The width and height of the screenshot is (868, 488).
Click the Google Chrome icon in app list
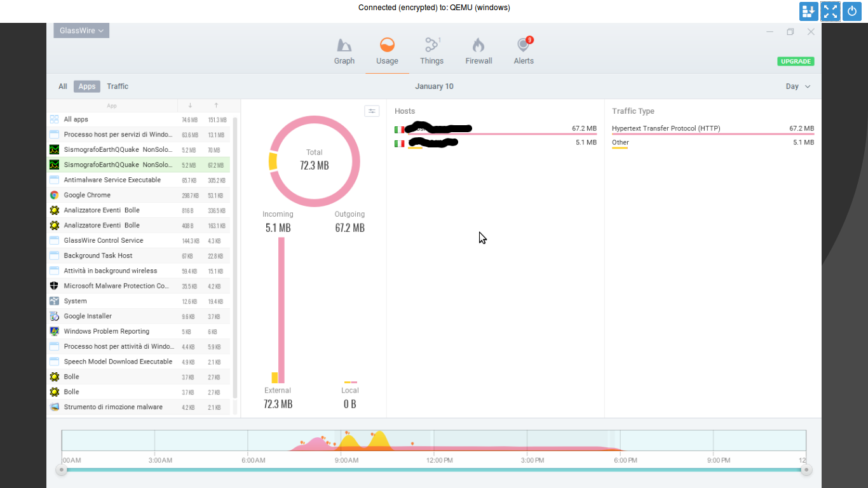55,195
